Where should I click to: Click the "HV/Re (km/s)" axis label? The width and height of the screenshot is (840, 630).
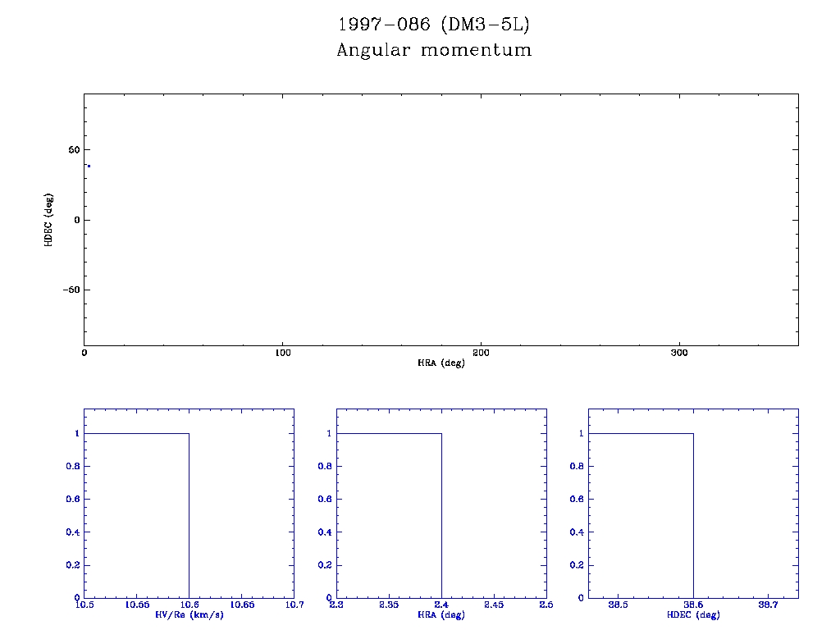coord(189,614)
